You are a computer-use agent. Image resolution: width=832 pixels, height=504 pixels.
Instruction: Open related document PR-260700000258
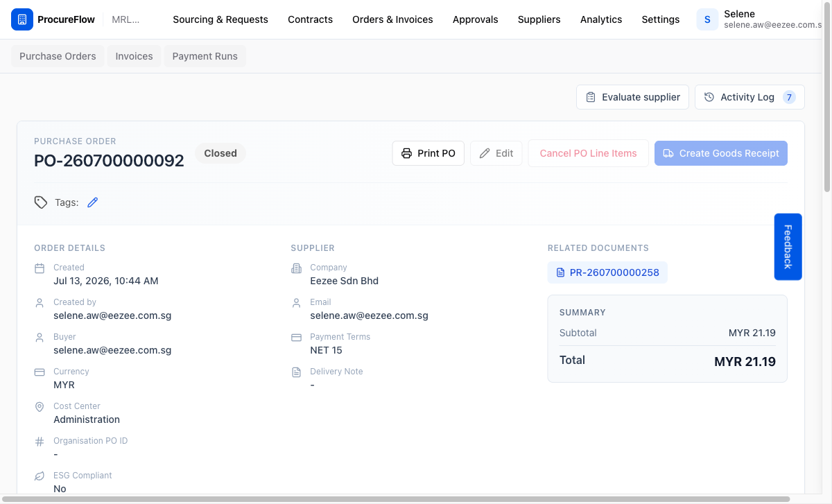(x=607, y=272)
